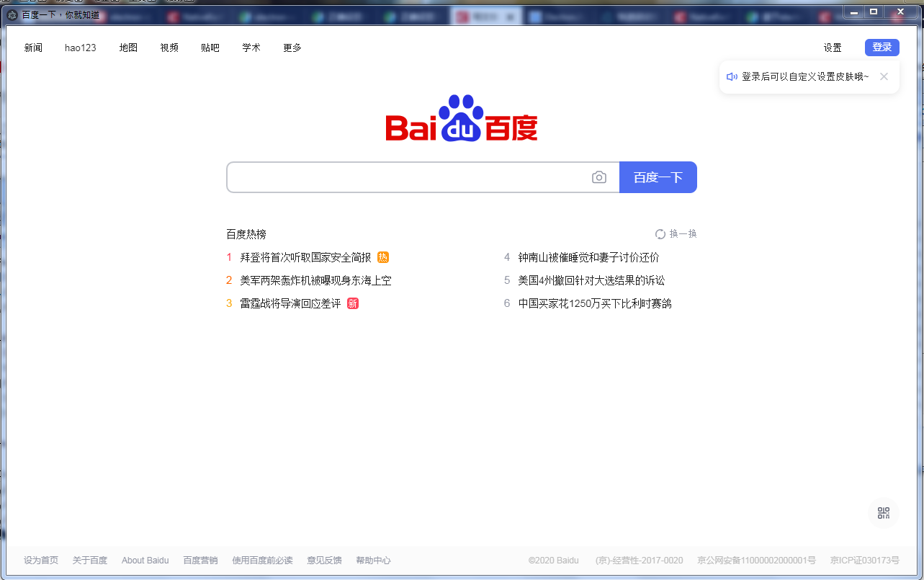Switch to the 新闻 section

(x=33, y=48)
